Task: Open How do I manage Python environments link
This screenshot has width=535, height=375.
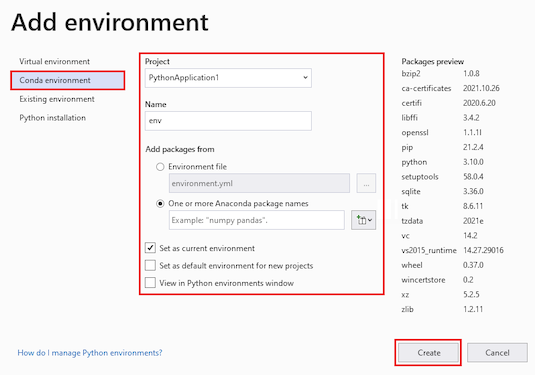Action: [x=90, y=352]
